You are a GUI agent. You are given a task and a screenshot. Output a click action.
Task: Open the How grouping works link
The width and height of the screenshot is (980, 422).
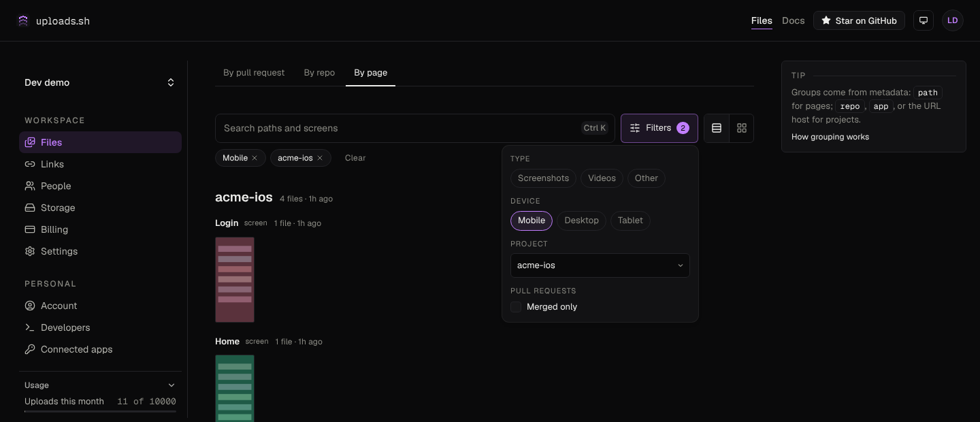pos(830,137)
